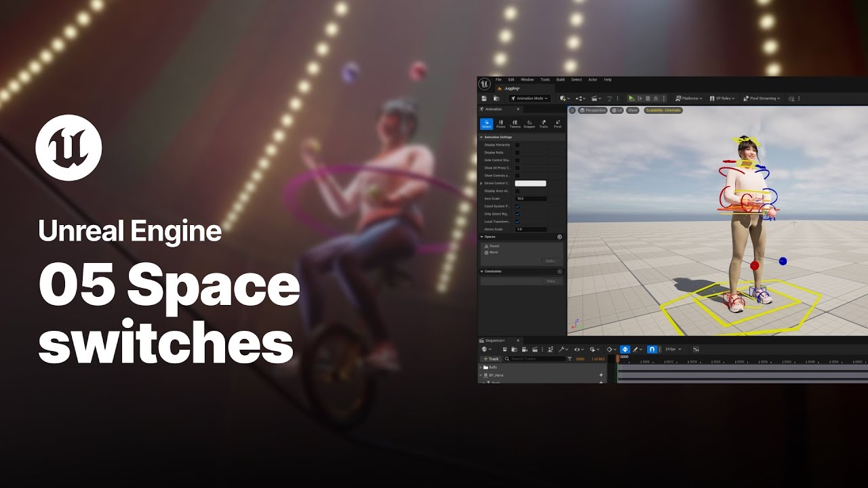Toggle the Hide Control Shapes checkbox

[517, 160]
